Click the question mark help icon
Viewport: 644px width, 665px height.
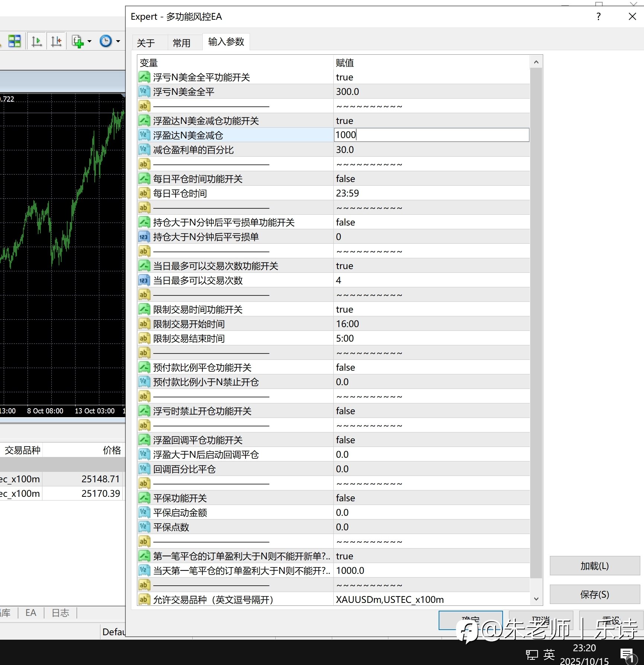coord(598,17)
